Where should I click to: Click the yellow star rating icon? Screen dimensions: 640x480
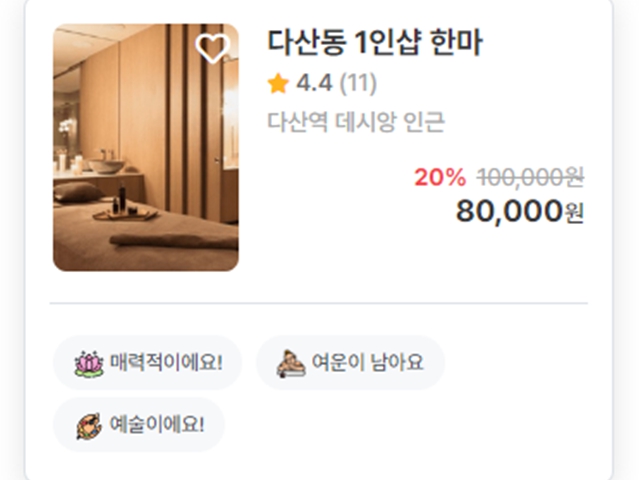278,83
